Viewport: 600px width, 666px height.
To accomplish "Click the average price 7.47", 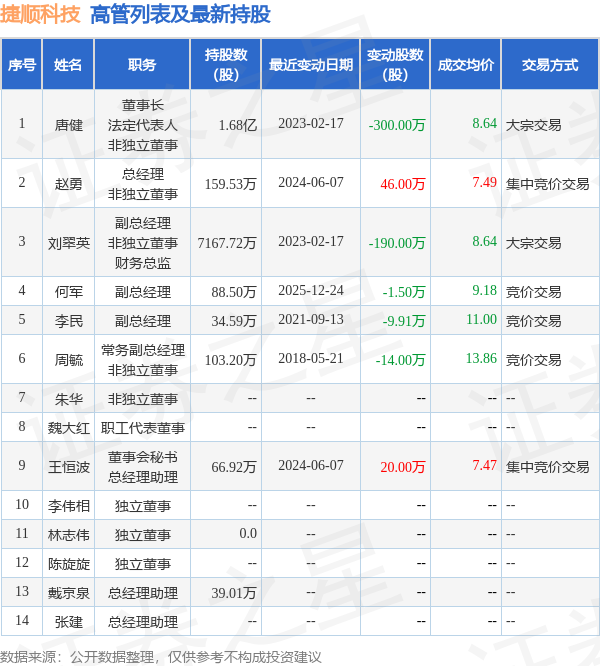I will click(x=485, y=466).
